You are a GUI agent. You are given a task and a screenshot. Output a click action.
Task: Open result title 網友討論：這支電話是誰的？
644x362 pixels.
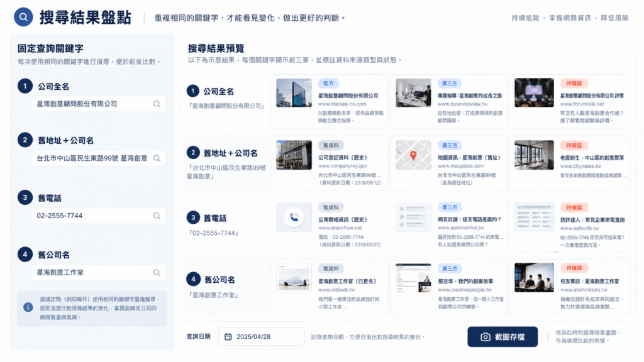click(469, 219)
